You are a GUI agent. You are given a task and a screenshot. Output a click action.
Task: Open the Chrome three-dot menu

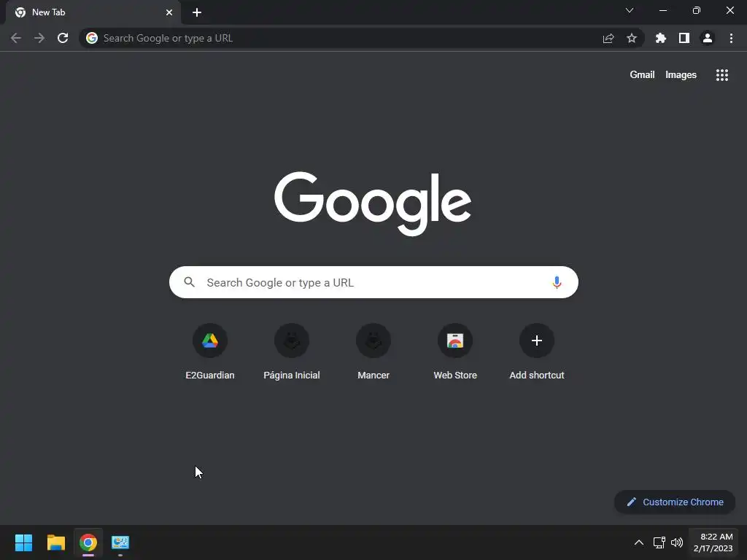coord(731,38)
